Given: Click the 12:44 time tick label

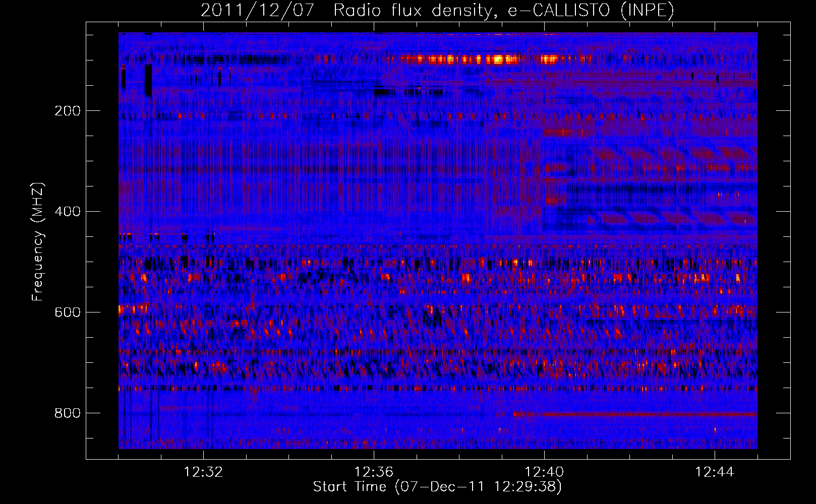Looking at the screenshot, I should tap(715, 472).
